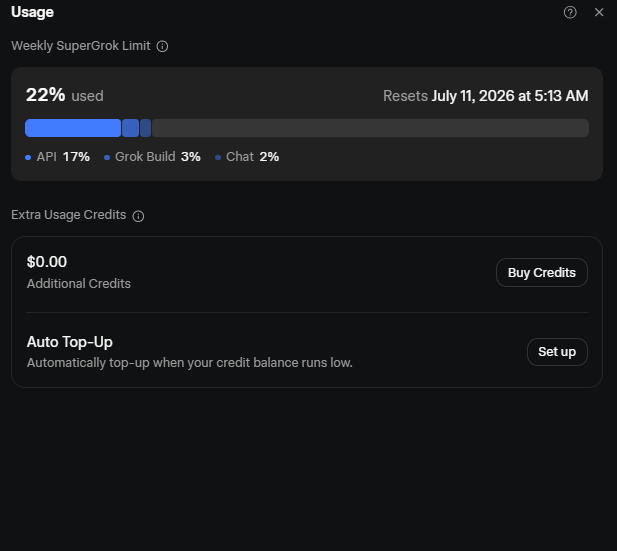Click the "Weekly SuperGrok Limit" label
The height and width of the screenshot is (551, 617).
pyautogui.click(x=81, y=46)
